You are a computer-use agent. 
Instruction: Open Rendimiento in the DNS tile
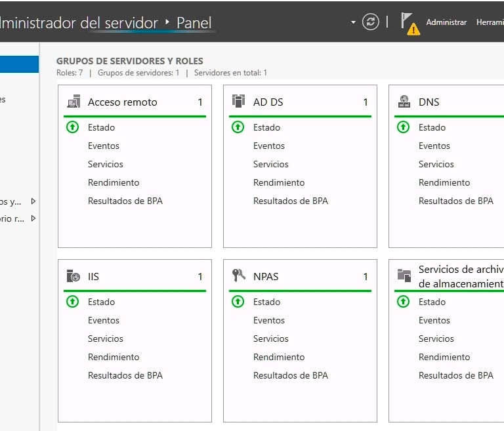point(444,182)
